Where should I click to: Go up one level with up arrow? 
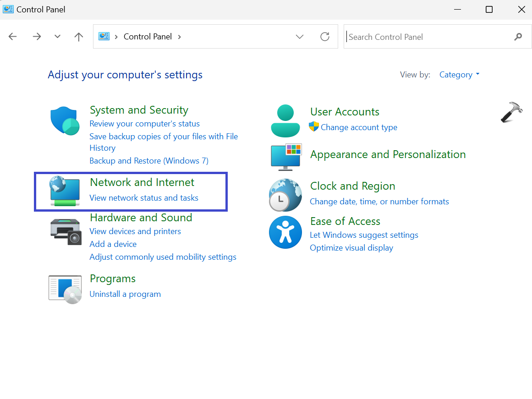79,37
